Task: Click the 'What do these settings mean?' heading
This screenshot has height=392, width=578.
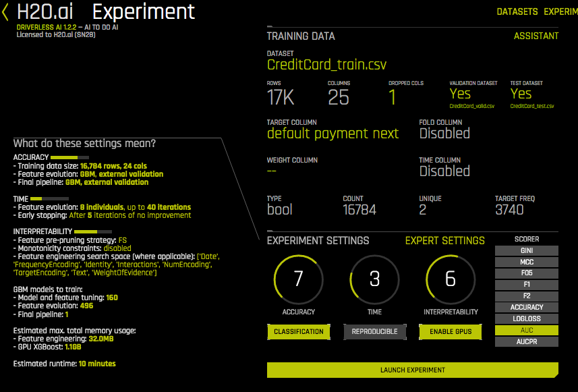Action: (x=84, y=144)
